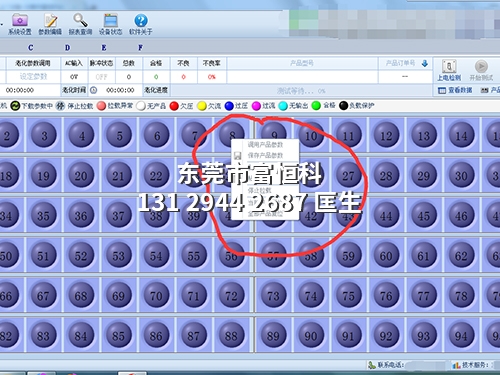
Task: Click the clock icon beside 老化时间
Action: click(94, 90)
